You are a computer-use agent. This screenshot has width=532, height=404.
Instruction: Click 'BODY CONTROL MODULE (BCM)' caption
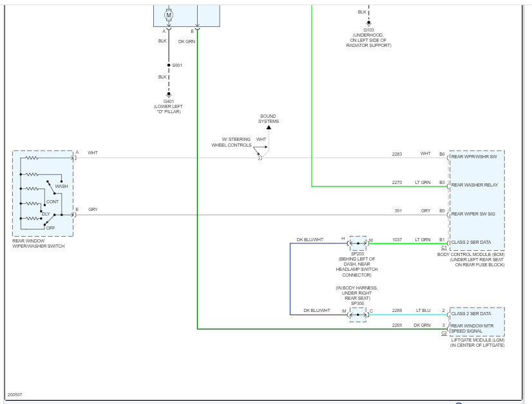tap(471, 255)
